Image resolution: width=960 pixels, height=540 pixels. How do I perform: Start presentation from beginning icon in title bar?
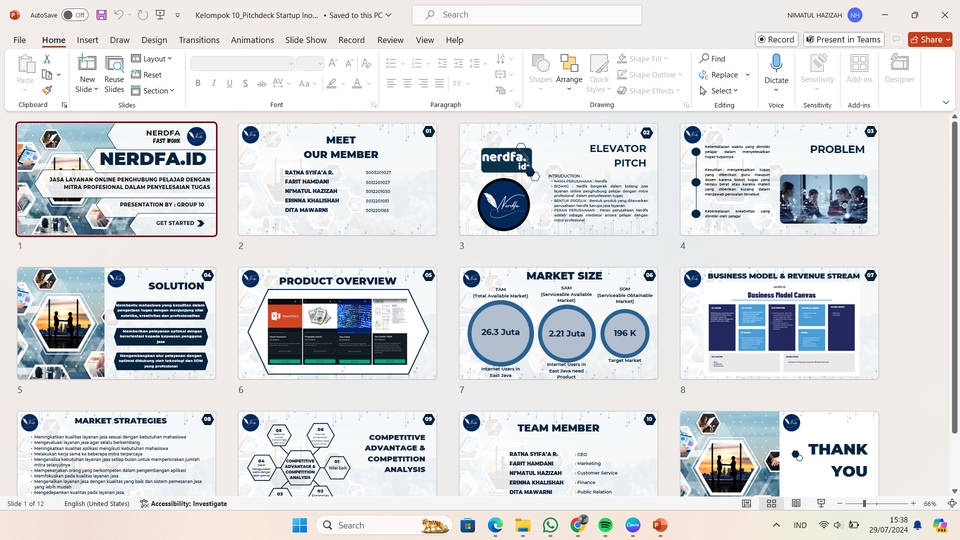(x=160, y=15)
